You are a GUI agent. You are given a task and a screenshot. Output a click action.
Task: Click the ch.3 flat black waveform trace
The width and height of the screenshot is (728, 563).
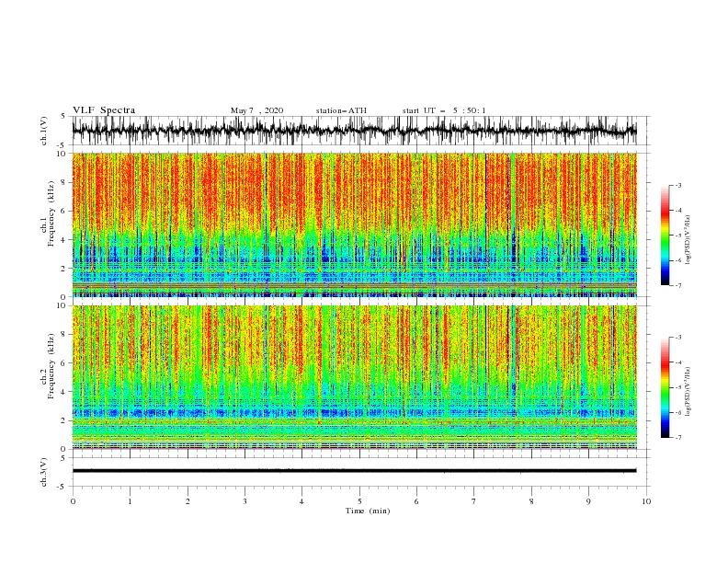click(354, 471)
